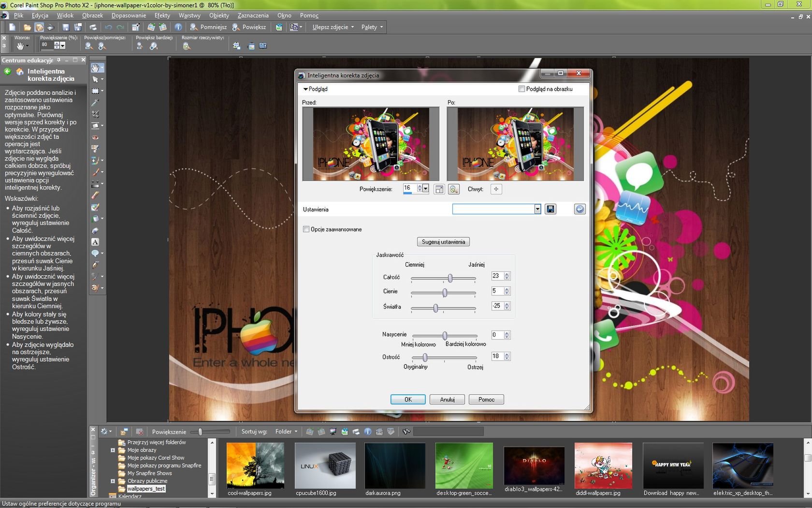Click the binoculars search icon in Organizer
This screenshot has height=508, width=812.
click(406, 432)
